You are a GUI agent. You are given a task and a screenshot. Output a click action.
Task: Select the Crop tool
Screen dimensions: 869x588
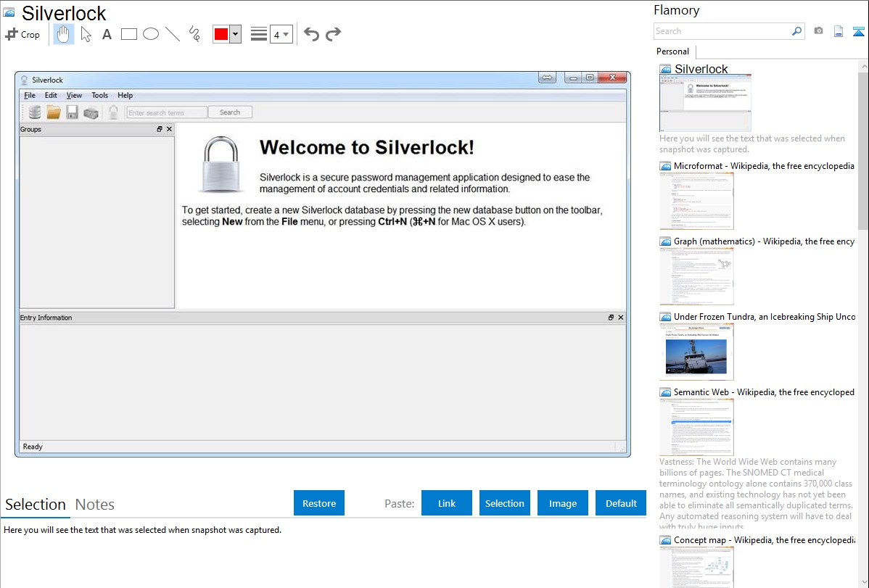[22, 34]
